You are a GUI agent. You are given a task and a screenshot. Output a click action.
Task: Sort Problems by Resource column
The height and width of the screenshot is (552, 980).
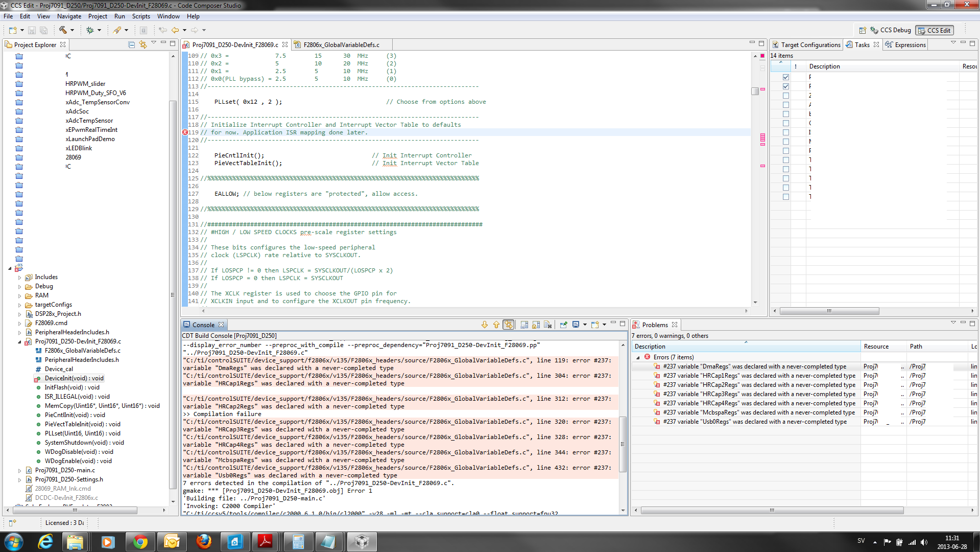coord(884,347)
